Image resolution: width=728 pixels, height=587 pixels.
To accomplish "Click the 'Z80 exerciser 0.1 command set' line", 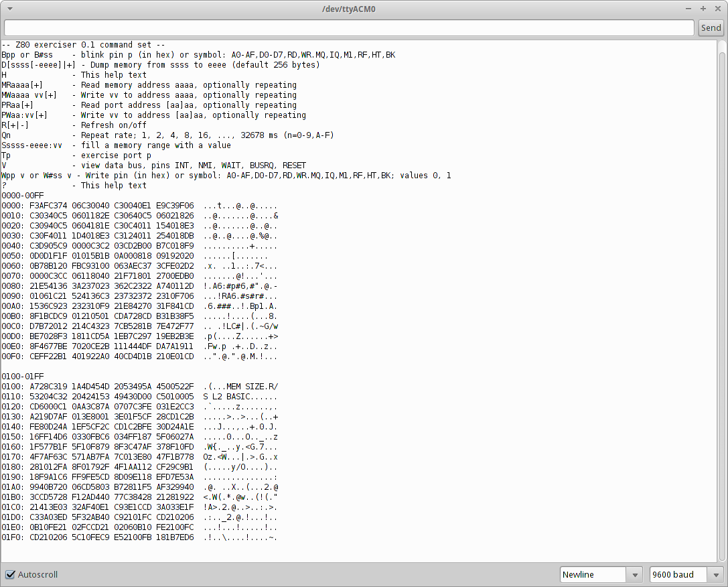I will (83, 45).
